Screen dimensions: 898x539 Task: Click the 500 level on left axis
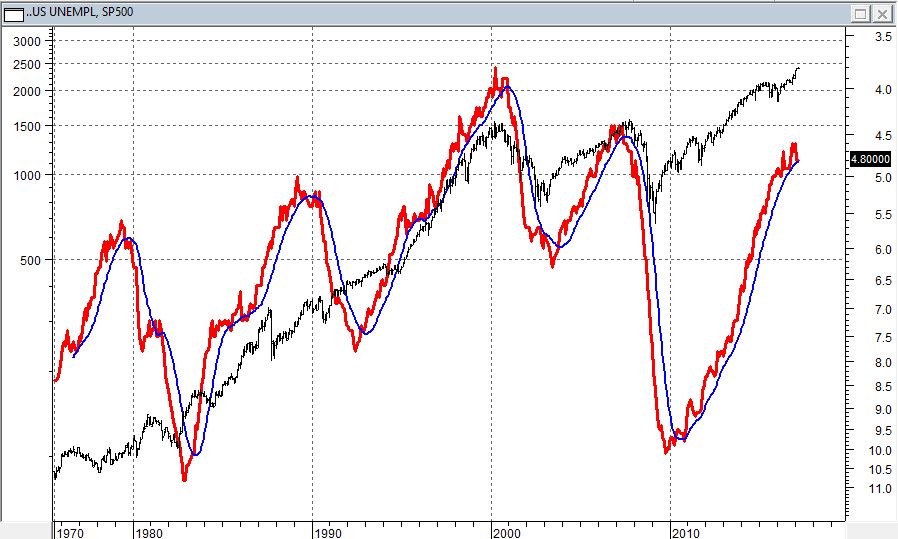point(30,261)
